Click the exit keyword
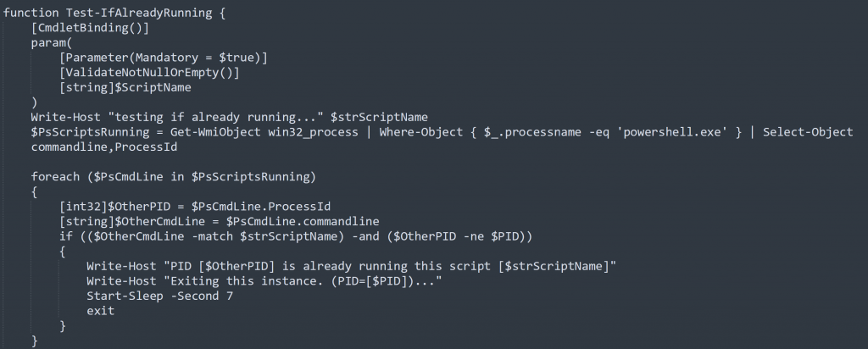Screen dimensions: 868x349 click(100, 311)
